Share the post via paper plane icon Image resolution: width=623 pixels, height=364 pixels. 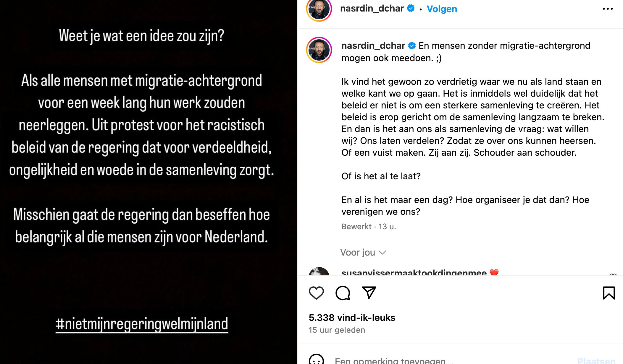(x=369, y=292)
